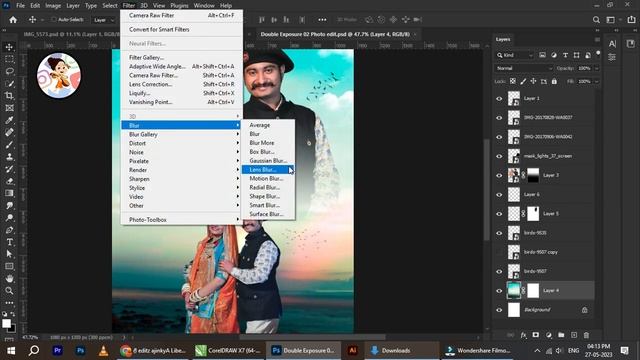Select Layer 4 gradient thumbnail

(x=514, y=291)
